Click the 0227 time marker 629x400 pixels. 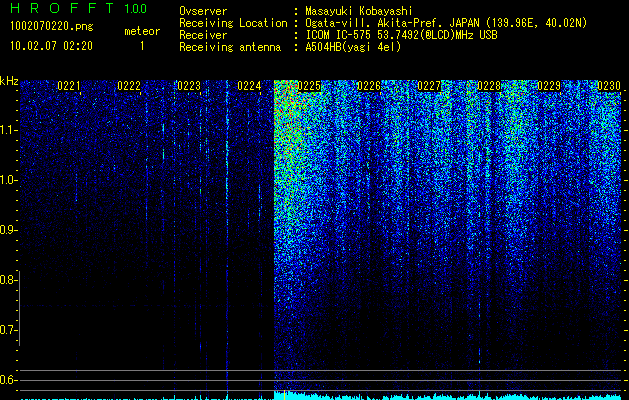tap(429, 86)
